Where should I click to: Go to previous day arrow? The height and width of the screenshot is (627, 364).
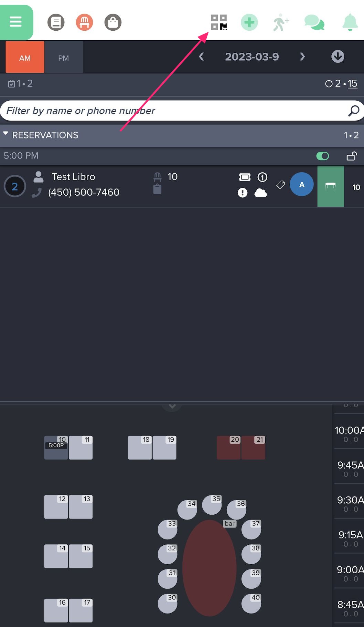[x=202, y=56]
